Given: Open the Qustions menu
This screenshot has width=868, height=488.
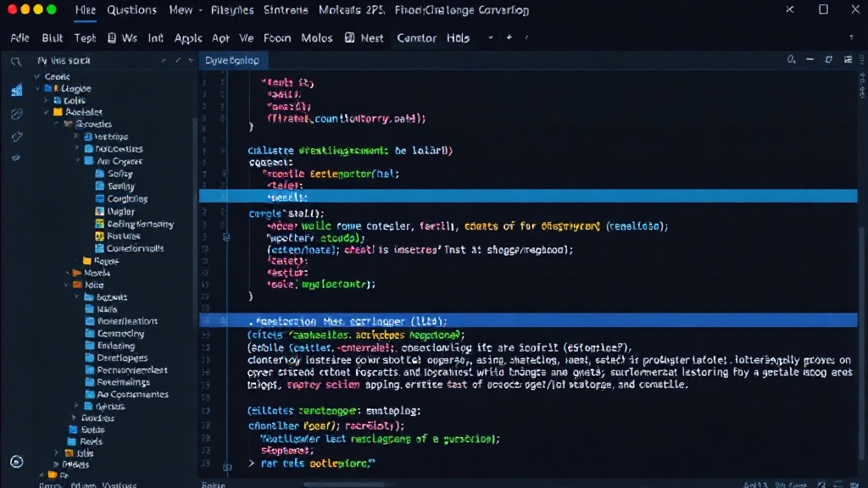Looking at the screenshot, I should (131, 10).
